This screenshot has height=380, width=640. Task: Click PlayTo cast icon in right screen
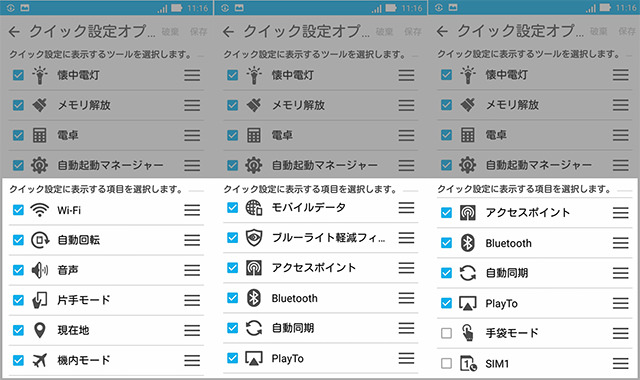[x=467, y=303]
